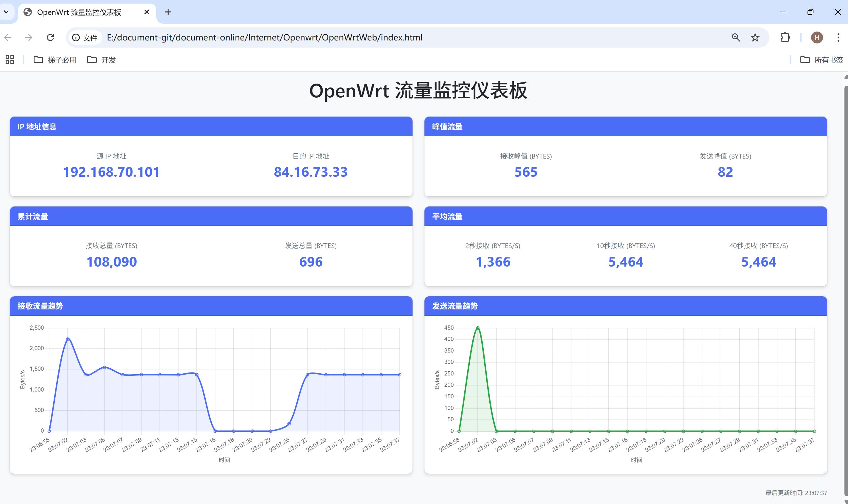Click the browser forward arrow
The width and height of the screenshot is (848, 504).
coord(29,37)
